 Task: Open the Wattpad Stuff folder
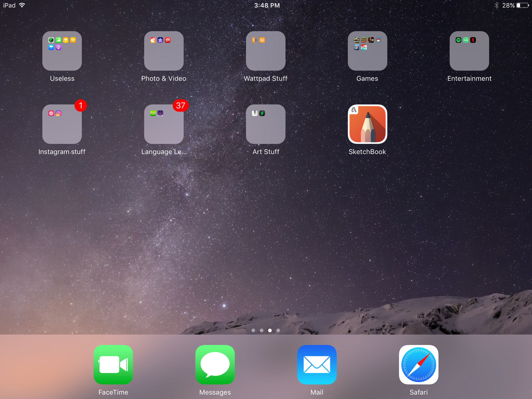tap(266, 51)
